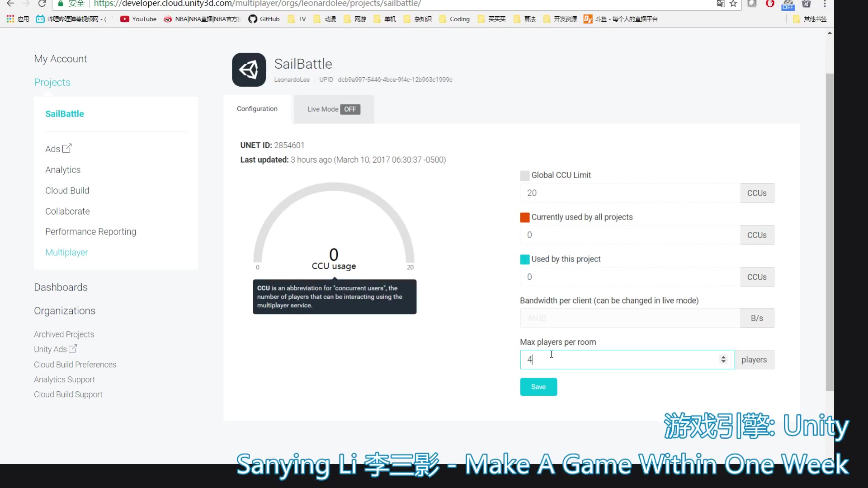This screenshot has width=868, height=488.
Task: Open Cloud Build Preferences link
Action: pyautogui.click(x=75, y=365)
